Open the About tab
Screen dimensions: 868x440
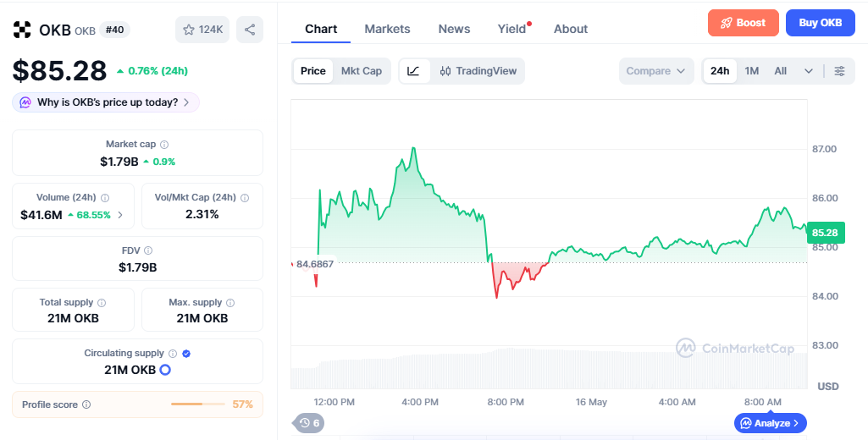[x=571, y=30]
